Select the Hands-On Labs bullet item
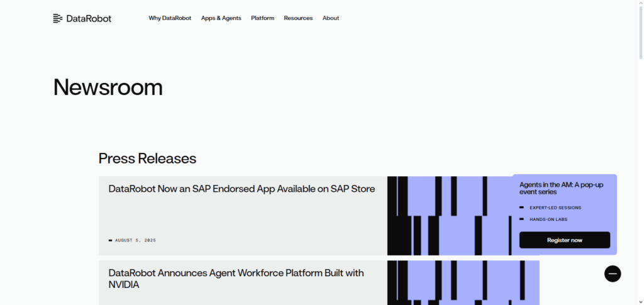The width and height of the screenshot is (644, 305). (548, 219)
